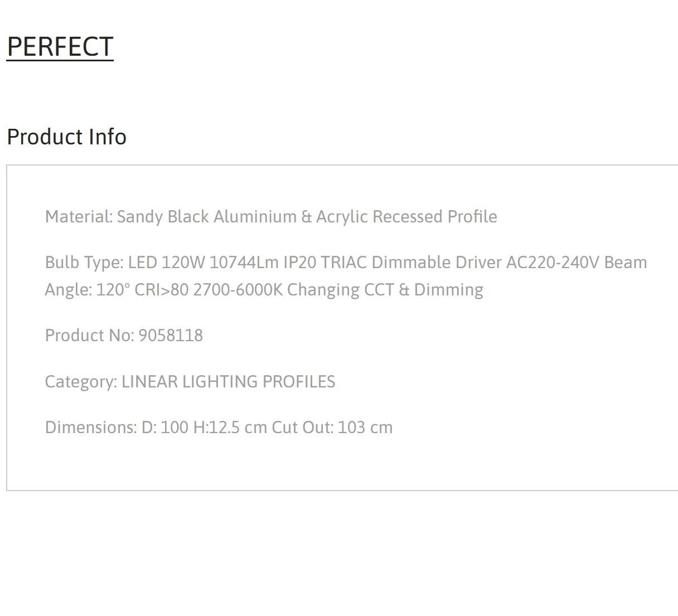Click the Bulb Type specification text
Image resolution: width=678 pixels, height=616 pixels.
(346, 276)
